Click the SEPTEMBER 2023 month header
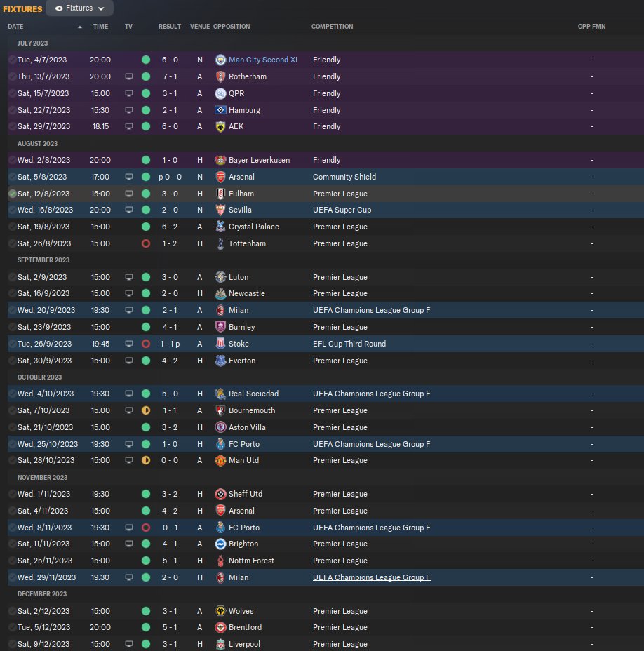 tap(43, 260)
